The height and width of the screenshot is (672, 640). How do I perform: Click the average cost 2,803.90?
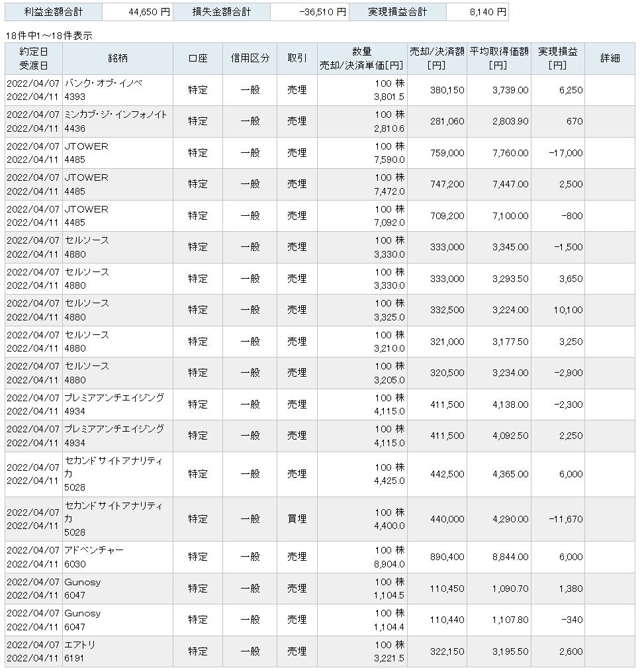510,121
